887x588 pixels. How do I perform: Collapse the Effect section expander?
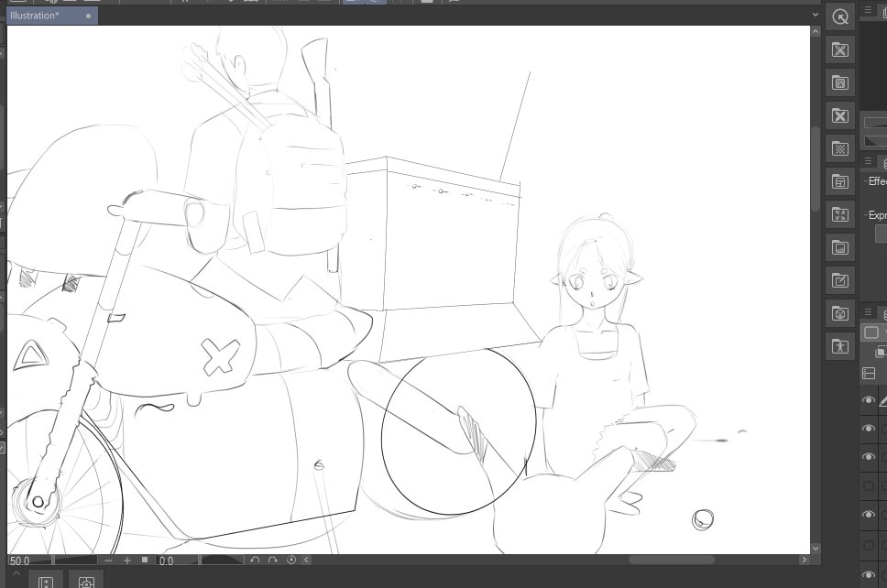click(865, 181)
